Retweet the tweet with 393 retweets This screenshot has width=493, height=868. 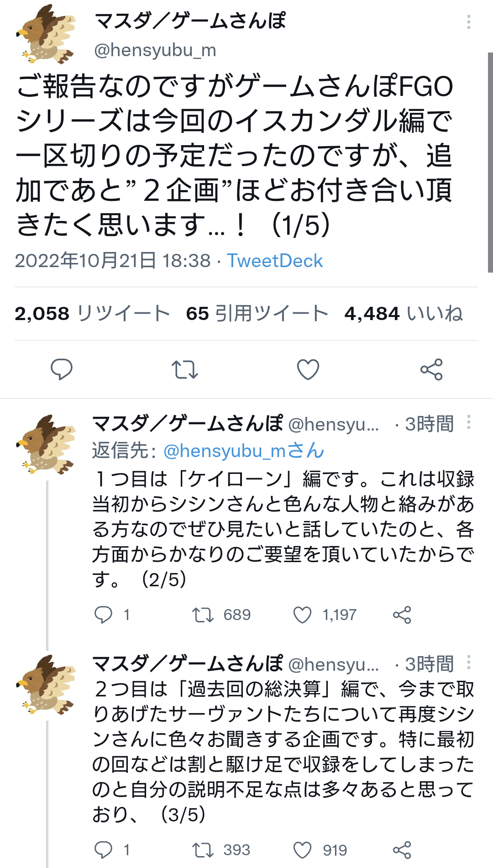click(203, 850)
